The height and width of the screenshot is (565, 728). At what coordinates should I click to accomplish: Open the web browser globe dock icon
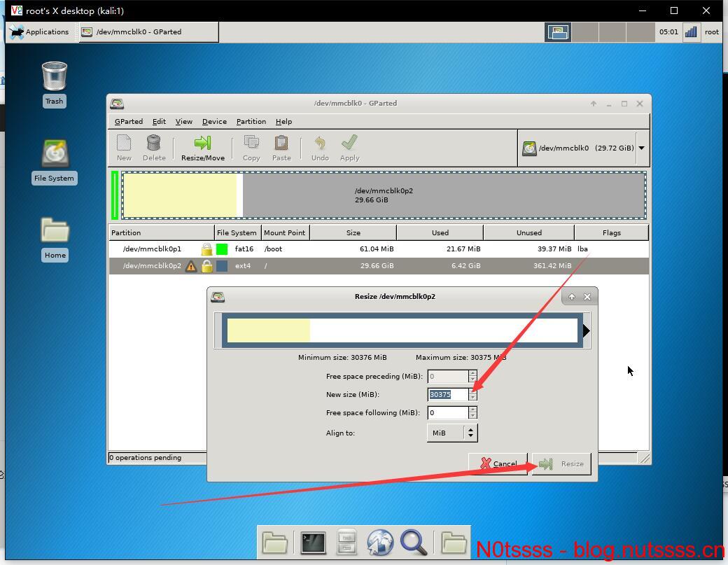click(380, 543)
